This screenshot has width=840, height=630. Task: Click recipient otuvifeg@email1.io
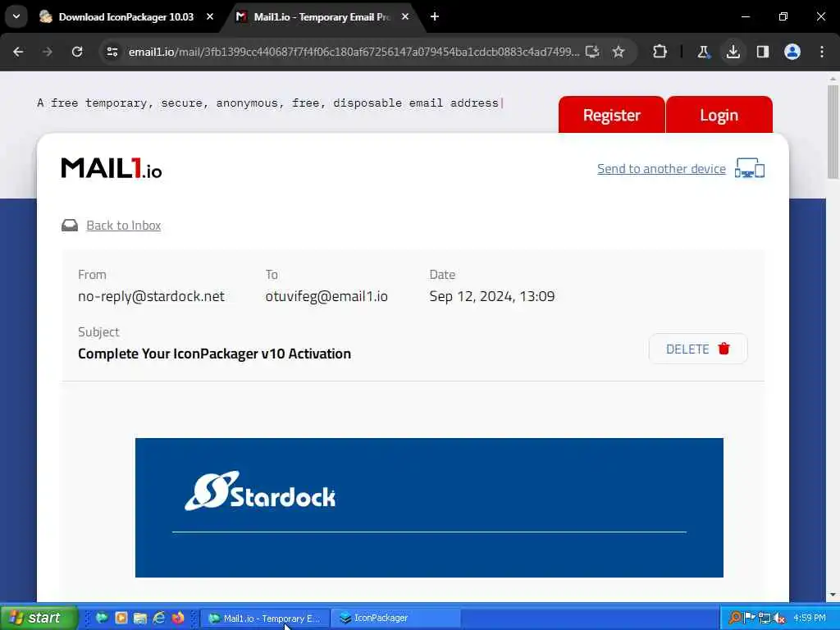[x=326, y=296]
